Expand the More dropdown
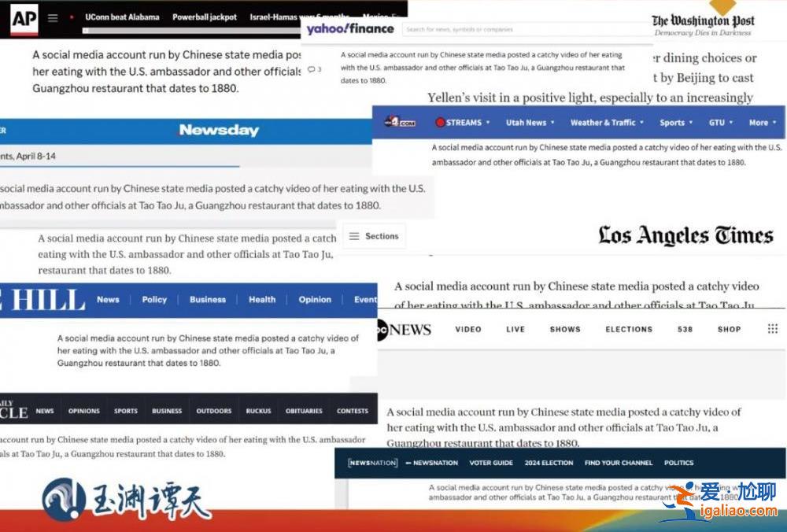The width and height of the screenshot is (787, 532). point(774,123)
